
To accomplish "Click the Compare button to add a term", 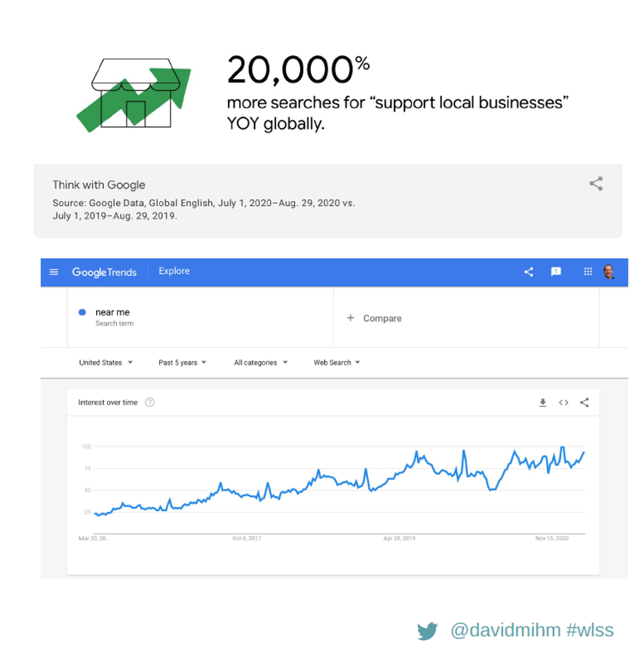I will tap(374, 318).
